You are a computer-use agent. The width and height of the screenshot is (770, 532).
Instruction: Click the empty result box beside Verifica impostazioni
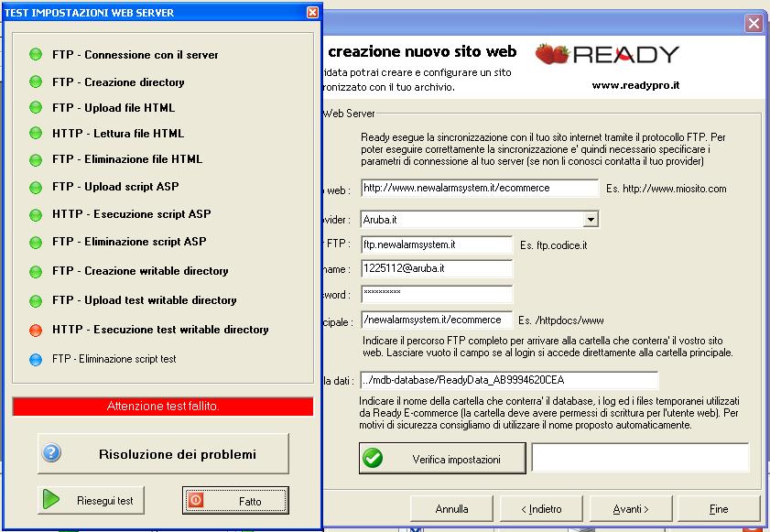click(x=640, y=458)
